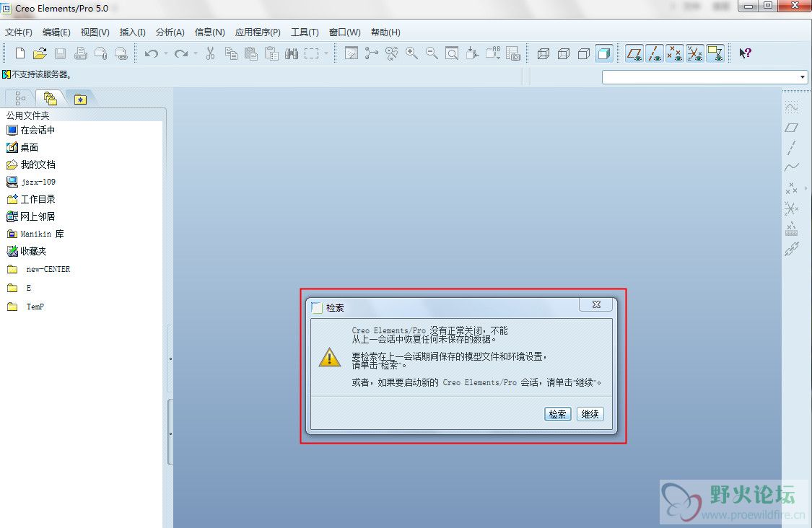
Task: Select 我的文档 folder
Action: (30, 164)
